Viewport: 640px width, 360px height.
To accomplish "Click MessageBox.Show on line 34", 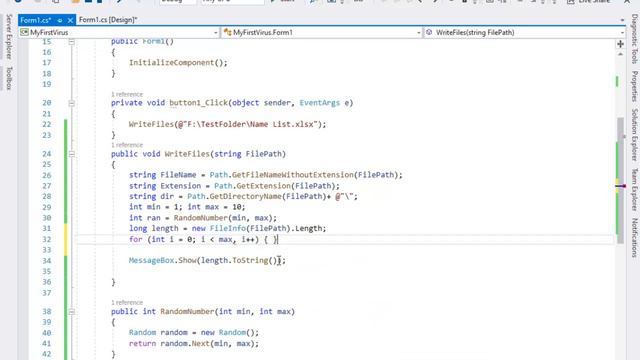I will pyautogui.click(x=162, y=260).
